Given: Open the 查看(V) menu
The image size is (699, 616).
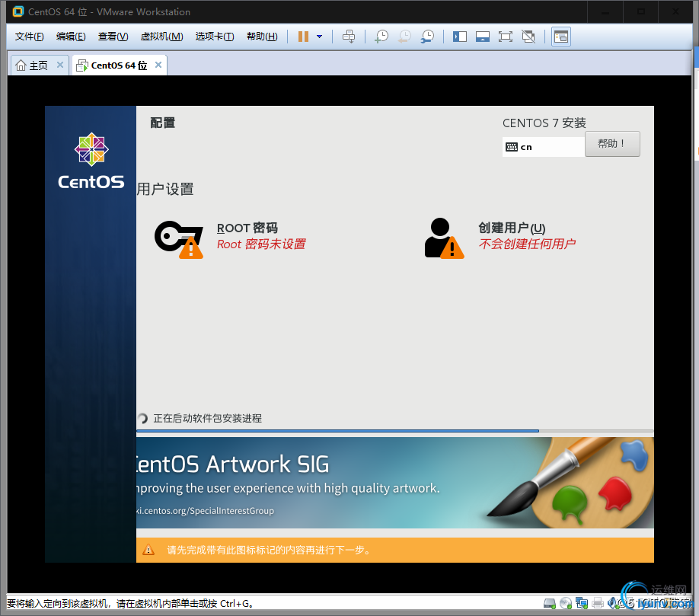Looking at the screenshot, I should pos(113,37).
